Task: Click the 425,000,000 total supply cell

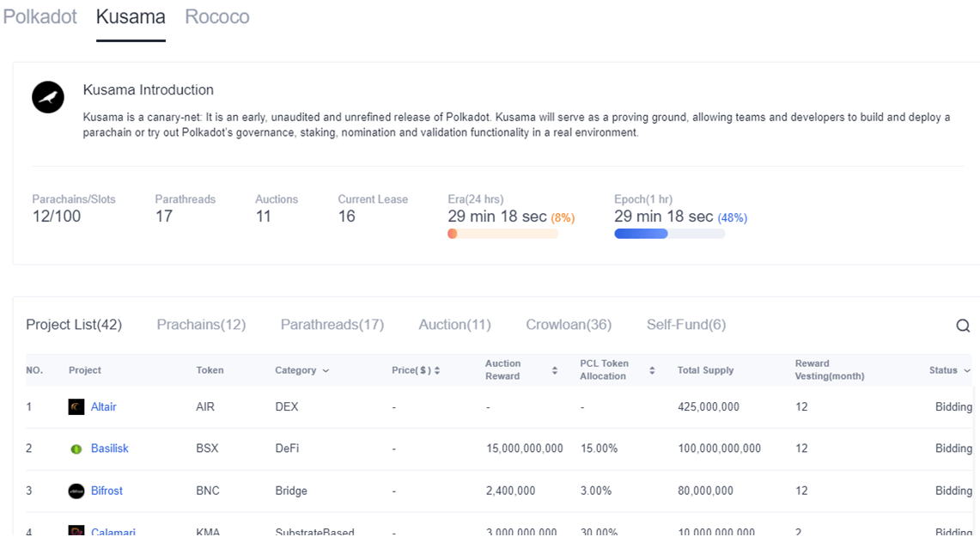Action: pos(709,407)
